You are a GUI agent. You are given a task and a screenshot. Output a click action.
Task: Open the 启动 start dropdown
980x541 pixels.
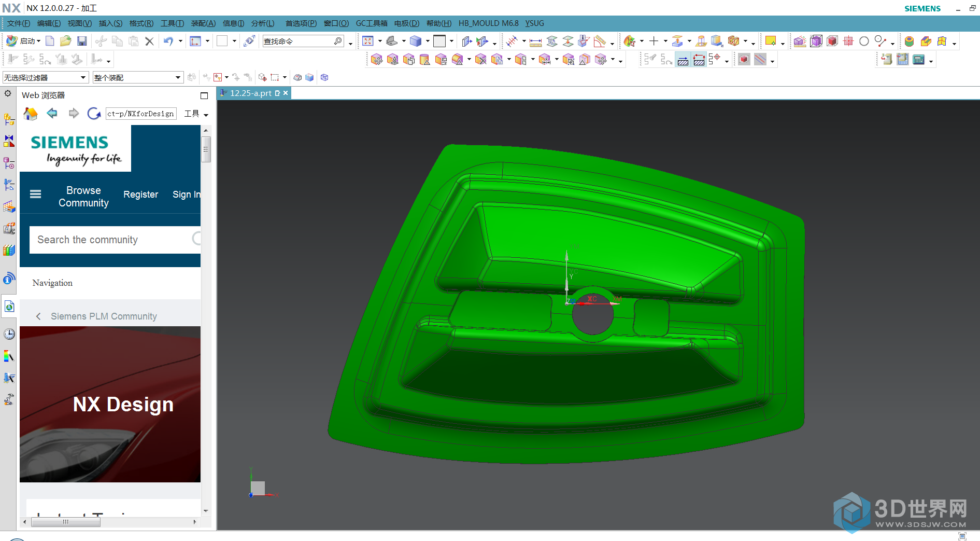coord(23,41)
